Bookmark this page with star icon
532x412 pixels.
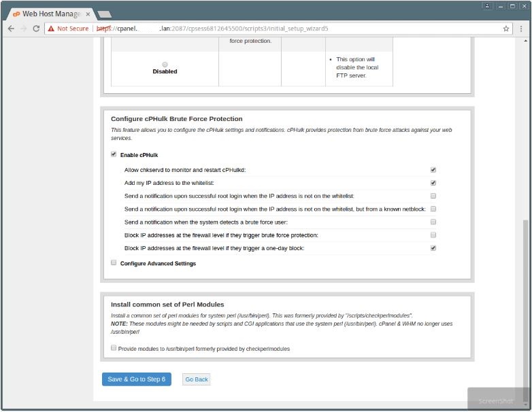pos(506,29)
